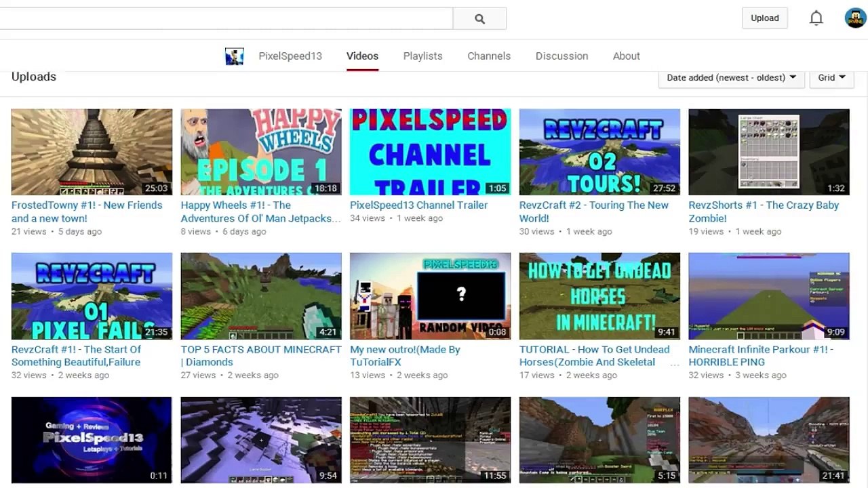Open the notifications bell

pyautogui.click(x=816, y=18)
